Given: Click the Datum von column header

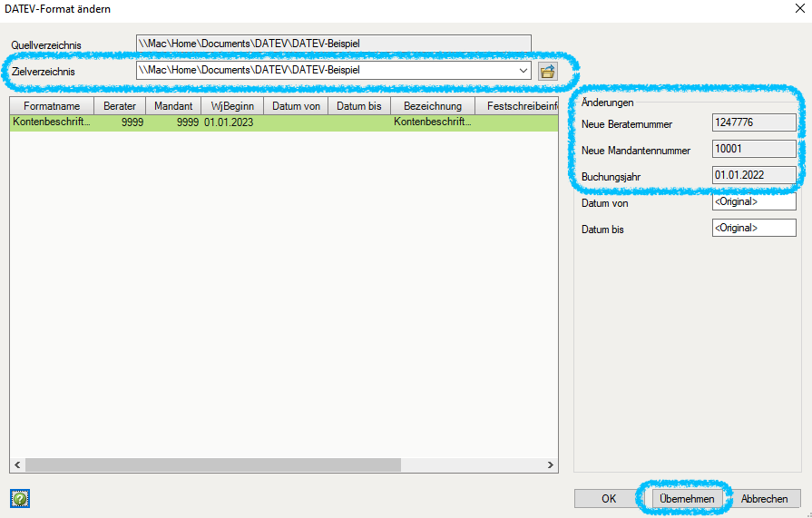Looking at the screenshot, I should pyautogui.click(x=296, y=105).
